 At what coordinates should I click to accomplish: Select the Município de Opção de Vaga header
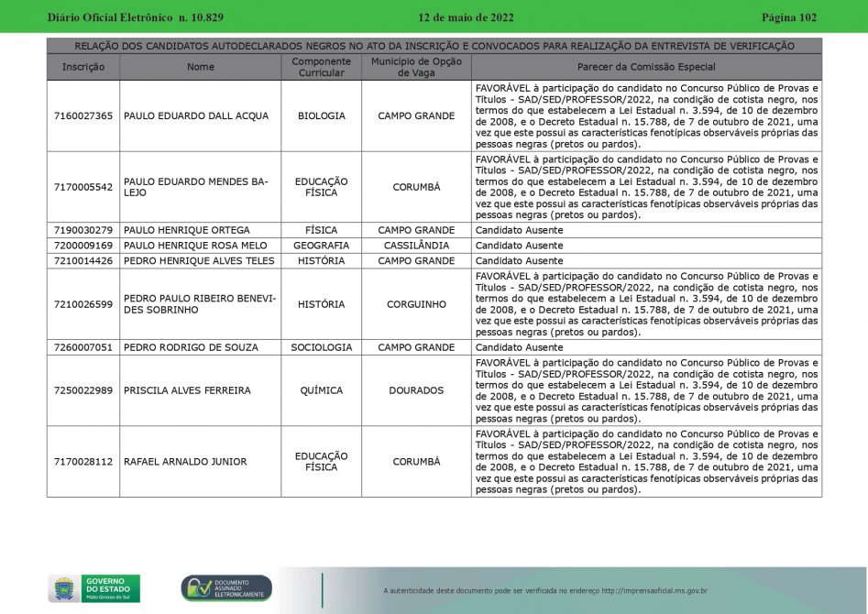pos(416,67)
